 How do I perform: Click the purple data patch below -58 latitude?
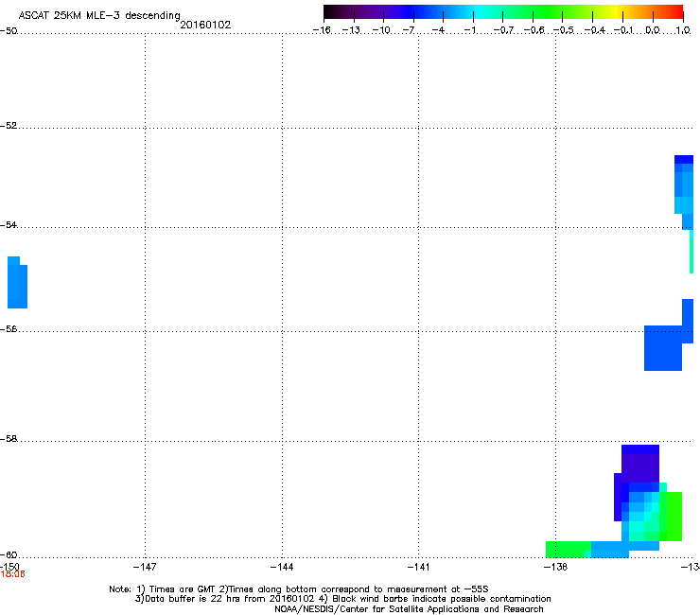pos(640,467)
